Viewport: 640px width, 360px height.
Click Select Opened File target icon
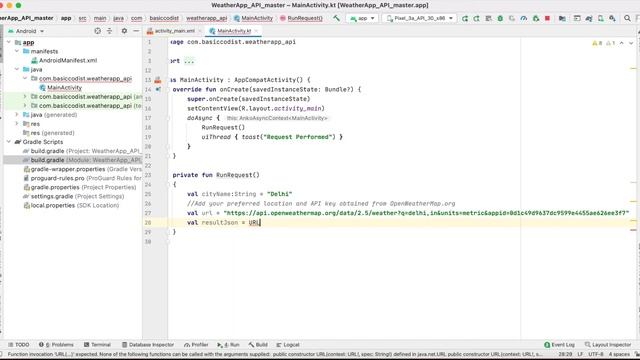coord(97,31)
